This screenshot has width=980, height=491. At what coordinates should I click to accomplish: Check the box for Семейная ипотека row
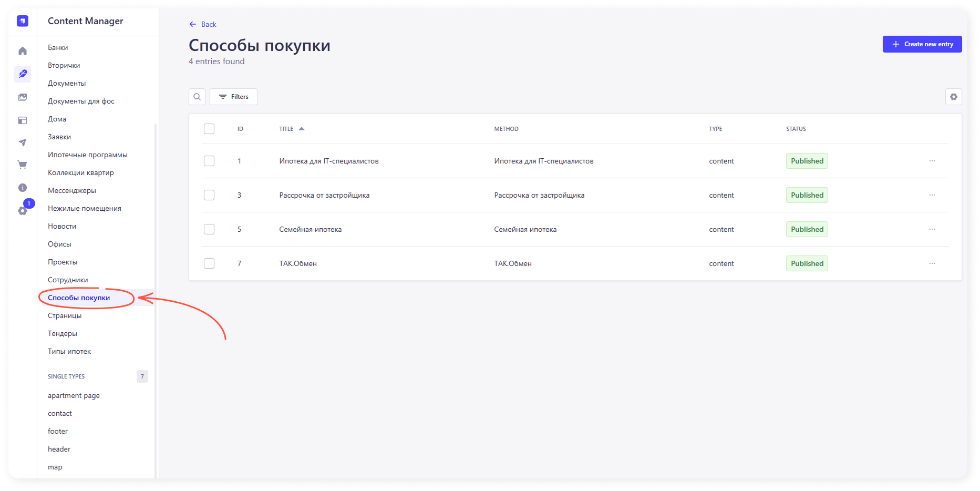(x=209, y=229)
